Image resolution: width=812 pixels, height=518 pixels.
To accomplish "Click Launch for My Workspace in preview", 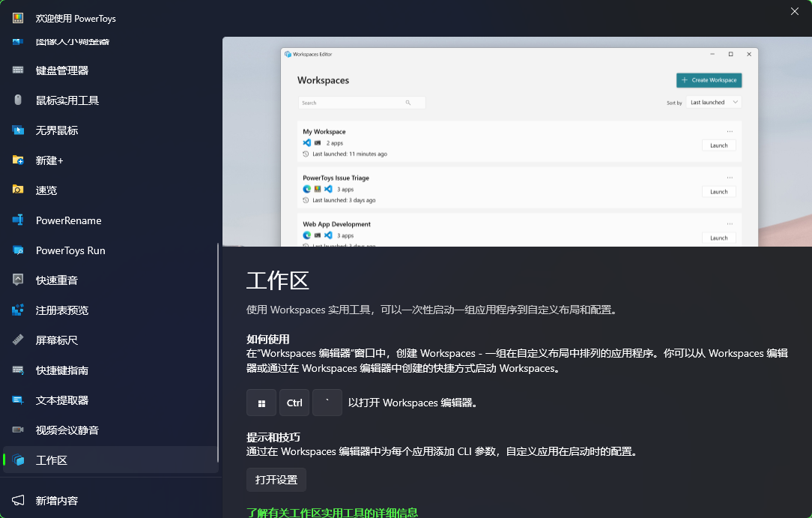I will point(719,145).
